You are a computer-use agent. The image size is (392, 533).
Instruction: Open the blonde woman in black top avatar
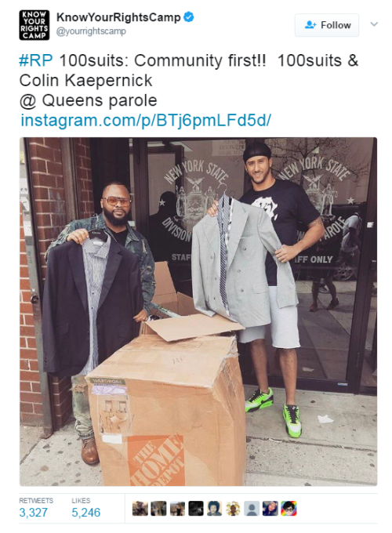(x=177, y=509)
